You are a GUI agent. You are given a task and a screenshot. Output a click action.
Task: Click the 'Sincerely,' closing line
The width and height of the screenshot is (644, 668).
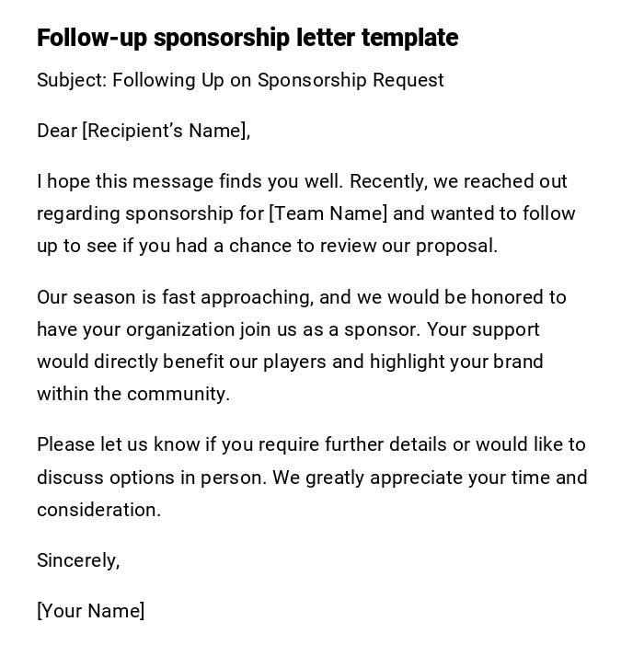pyautogui.click(x=78, y=560)
